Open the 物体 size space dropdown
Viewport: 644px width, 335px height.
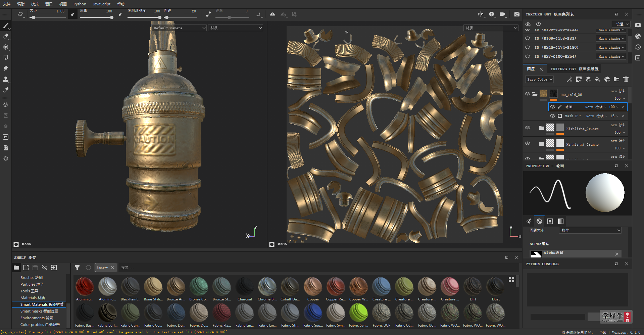[x=590, y=230]
